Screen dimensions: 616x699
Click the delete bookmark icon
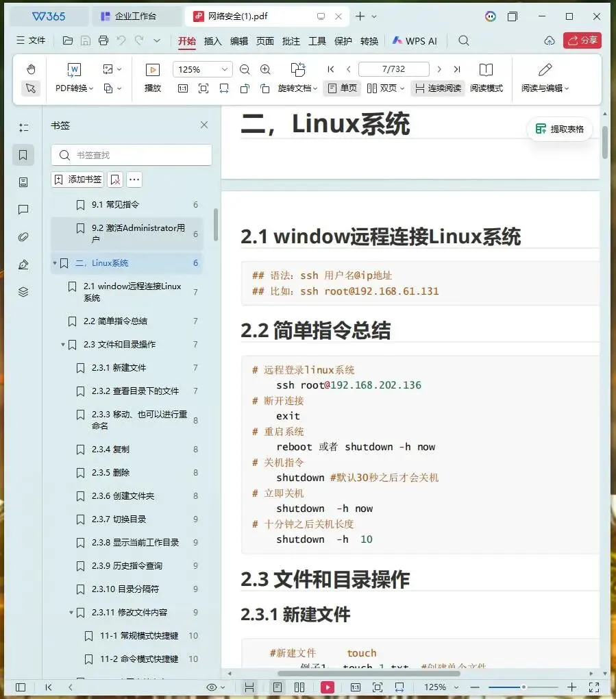click(x=115, y=180)
